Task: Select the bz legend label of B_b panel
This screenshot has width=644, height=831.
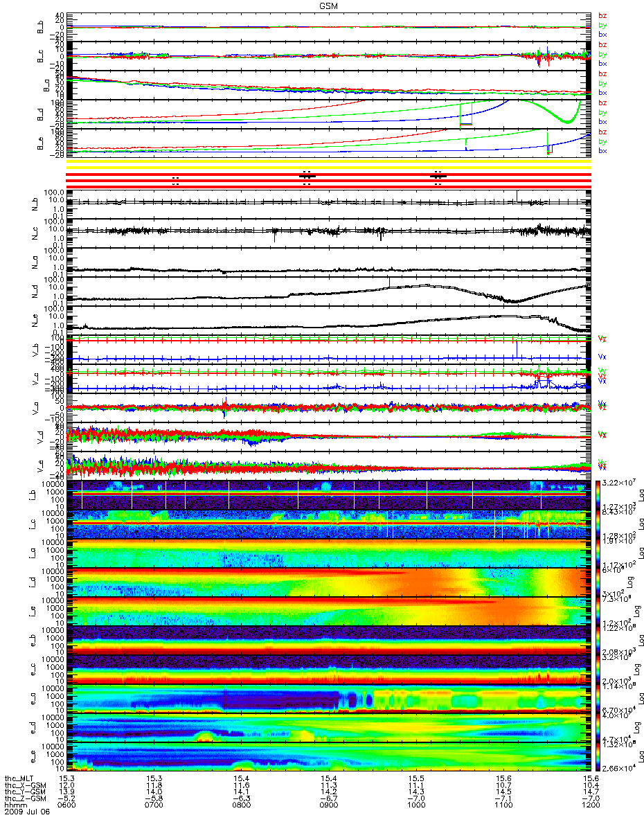Action: pos(602,15)
